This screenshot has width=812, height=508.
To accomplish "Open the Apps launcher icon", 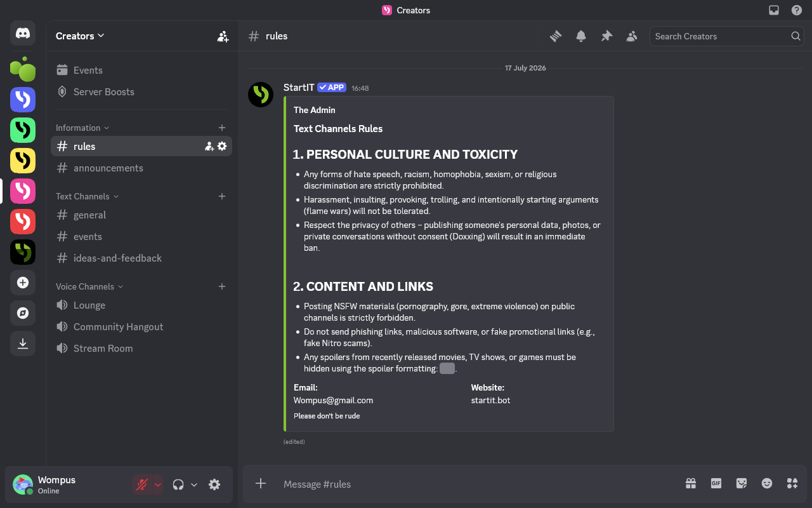I will click(792, 484).
